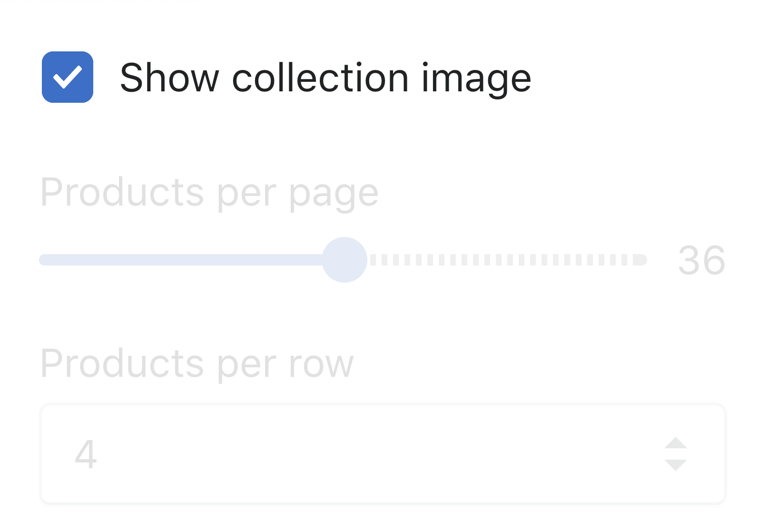This screenshot has height=532, width=768.
Task: Click the white checkmark icon in blue box
Action: coord(68,77)
